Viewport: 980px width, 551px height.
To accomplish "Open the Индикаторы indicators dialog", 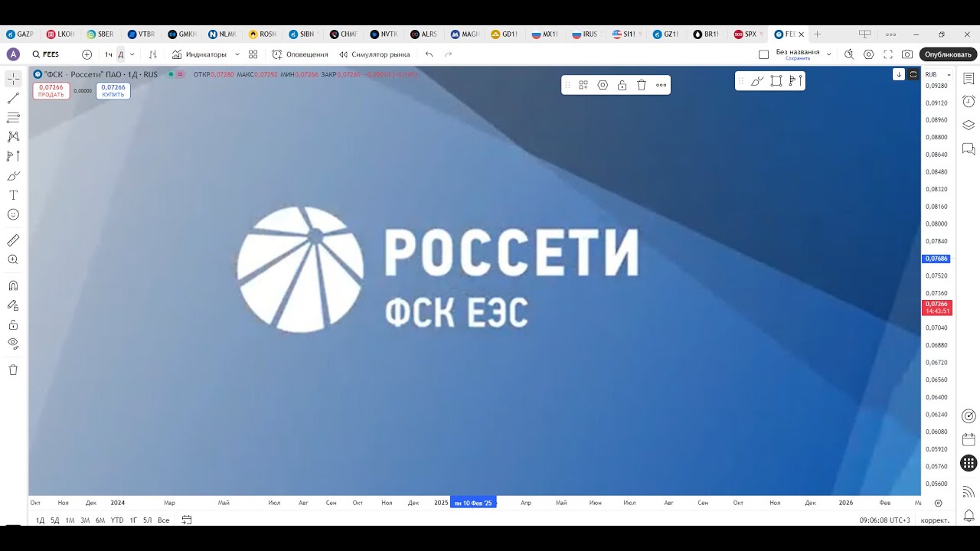I will 199,54.
